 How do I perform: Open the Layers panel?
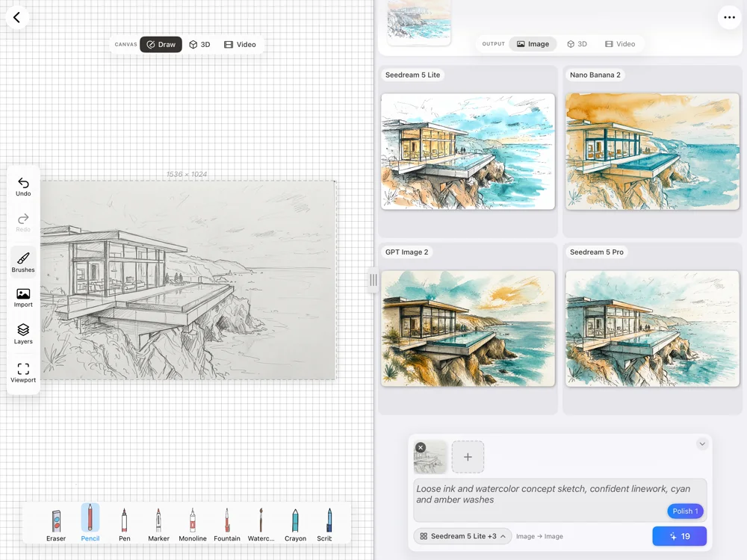point(23,334)
